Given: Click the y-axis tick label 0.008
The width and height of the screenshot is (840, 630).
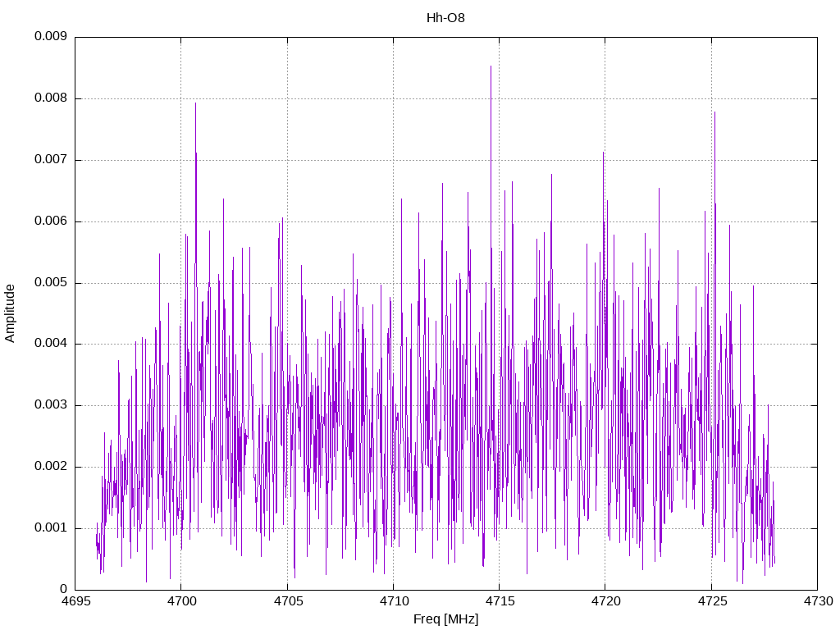Looking at the screenshot, I should tap(51, 98).
